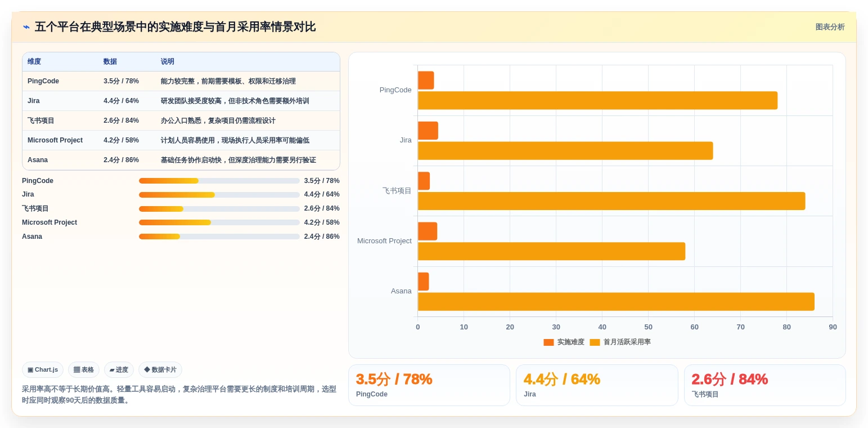Click PingCode 首月活跃采用率 chart bar
Image resolution: width=868 pixels, height=428 pixels.
597,100
